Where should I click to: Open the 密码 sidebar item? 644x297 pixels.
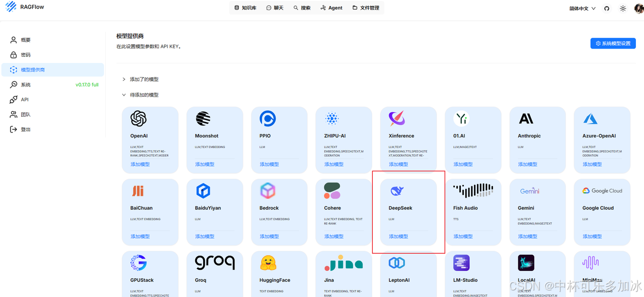25,55
